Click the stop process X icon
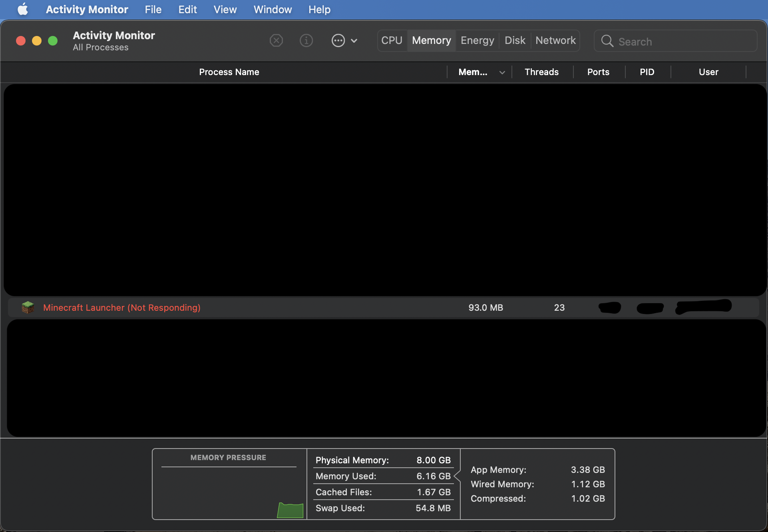Viewport: 768px width, 532px height. (x=276, y=40)
